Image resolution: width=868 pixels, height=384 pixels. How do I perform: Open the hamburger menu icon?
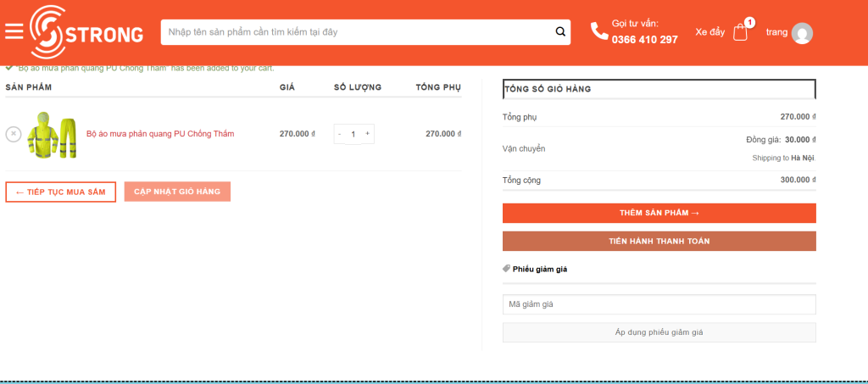(x=14, y=32)
